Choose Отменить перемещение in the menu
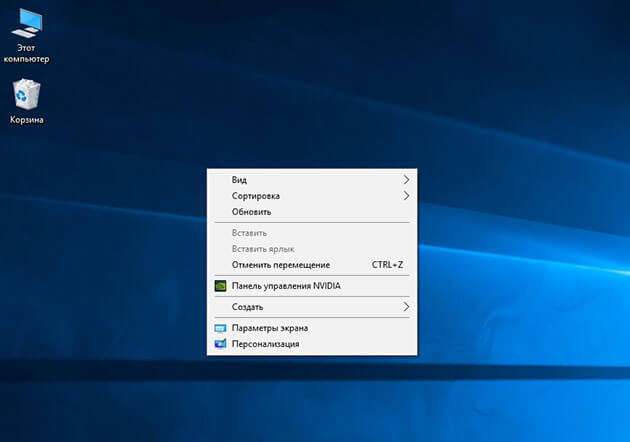630x442 pixels. coord(312,265)
